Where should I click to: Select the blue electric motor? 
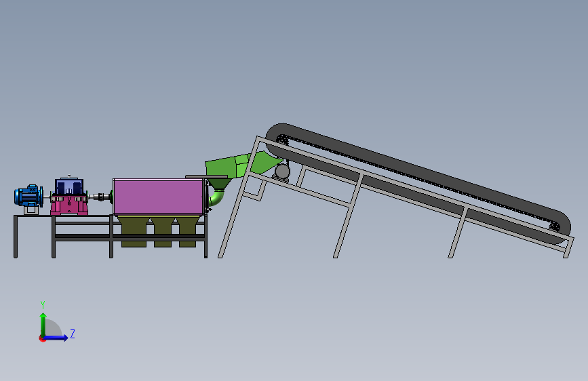coord(28,196)
